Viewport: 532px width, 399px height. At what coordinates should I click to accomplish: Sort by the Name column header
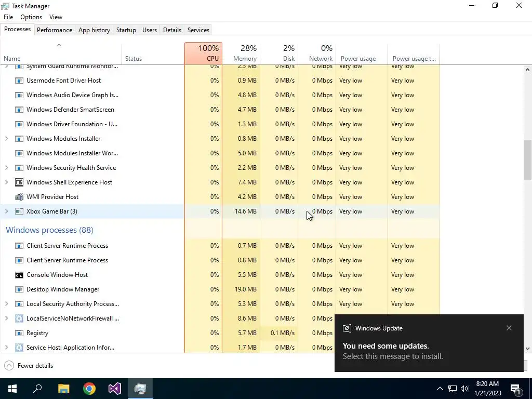pyautogui.click(x=61, y=54)
